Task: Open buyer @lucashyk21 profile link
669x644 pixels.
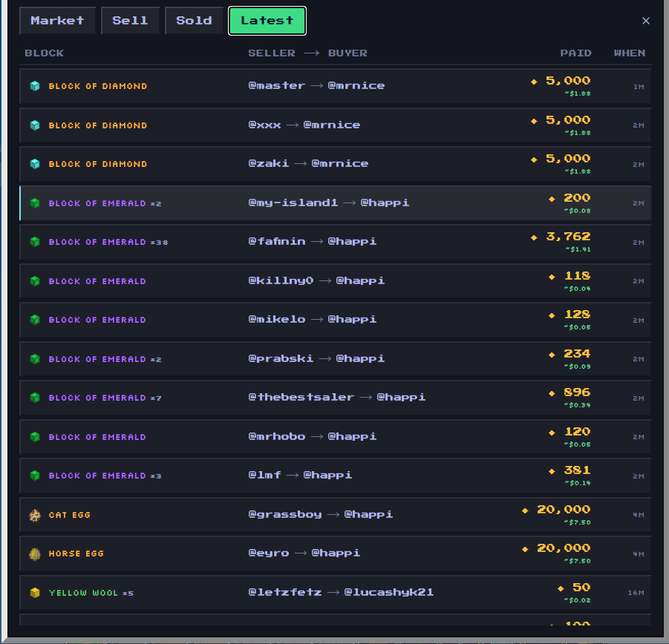Action: click(388, 592)
